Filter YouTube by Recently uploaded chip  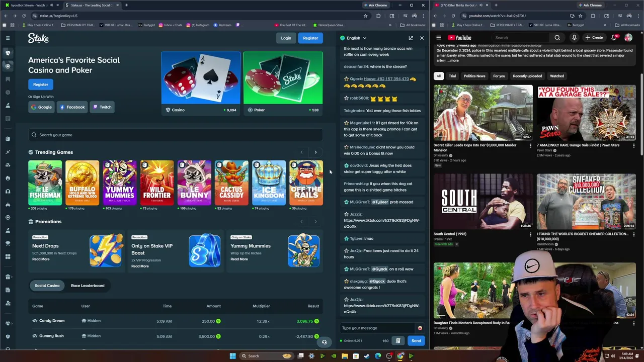click(527, 76)
